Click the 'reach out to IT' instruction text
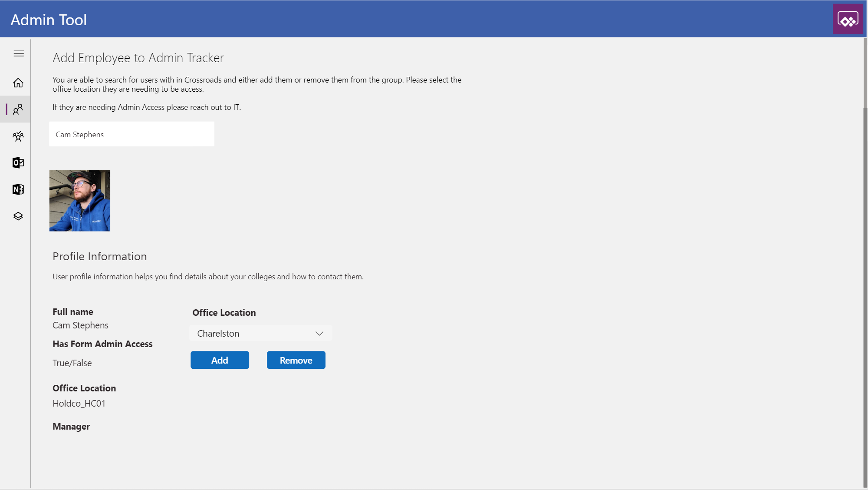 coord(146,107)
